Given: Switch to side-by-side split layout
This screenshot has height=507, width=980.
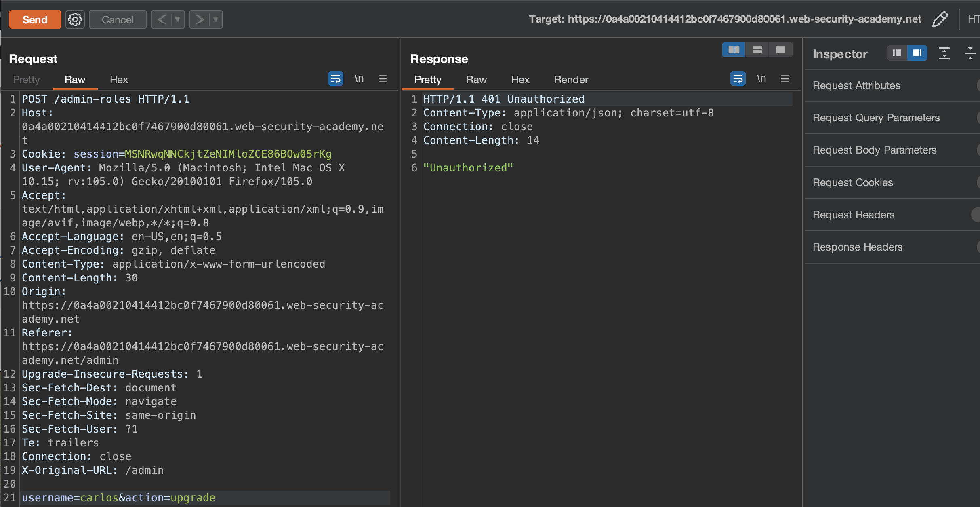Looking at the screenshot, I should tap(734, 50).
